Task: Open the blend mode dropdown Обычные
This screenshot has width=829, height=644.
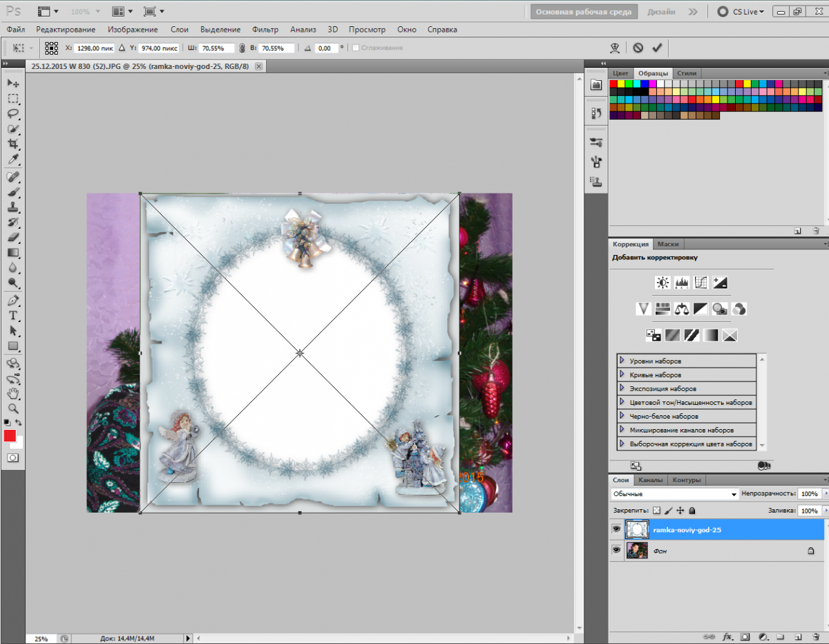Action: 674,495
